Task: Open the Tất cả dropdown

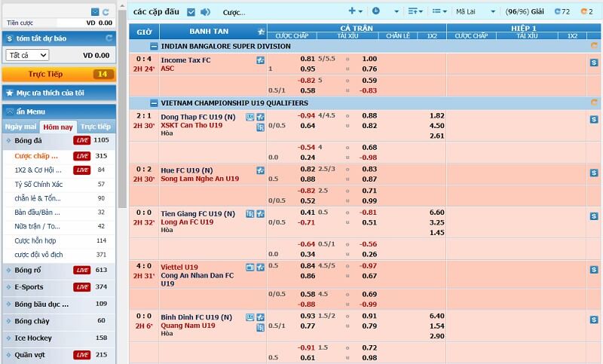Action: coord(27,55)
